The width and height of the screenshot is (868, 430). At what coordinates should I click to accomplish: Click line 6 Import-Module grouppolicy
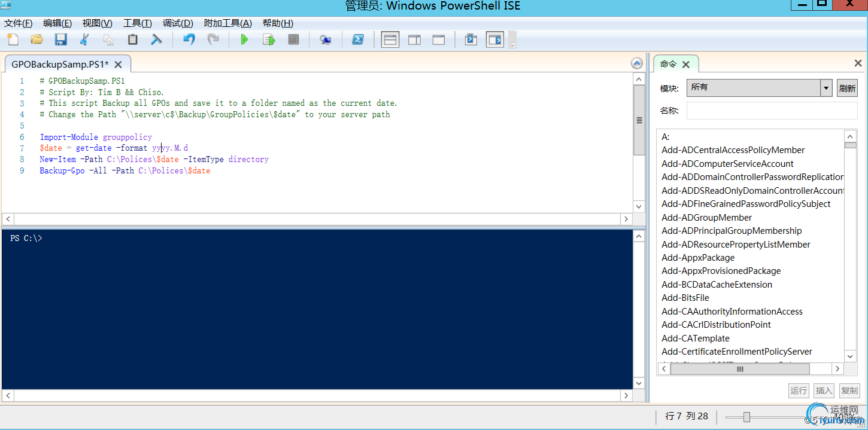96,137
